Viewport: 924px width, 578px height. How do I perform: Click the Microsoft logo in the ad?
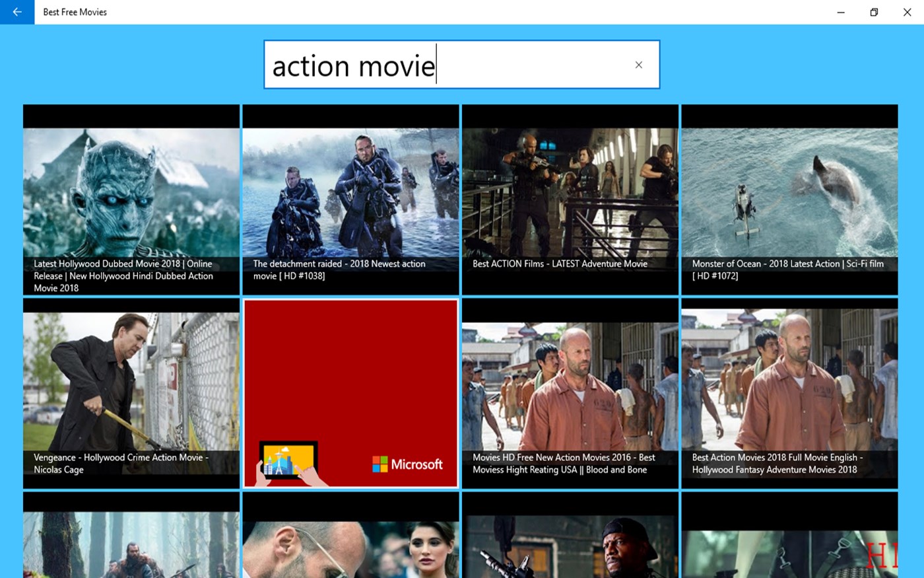[x=407, y=464]
